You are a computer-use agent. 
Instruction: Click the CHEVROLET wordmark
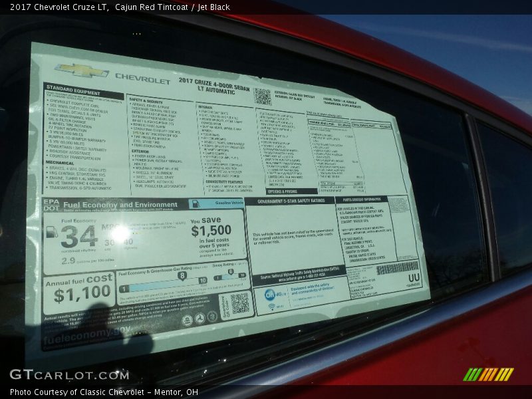pyautogui.click(x=142, y=78)
